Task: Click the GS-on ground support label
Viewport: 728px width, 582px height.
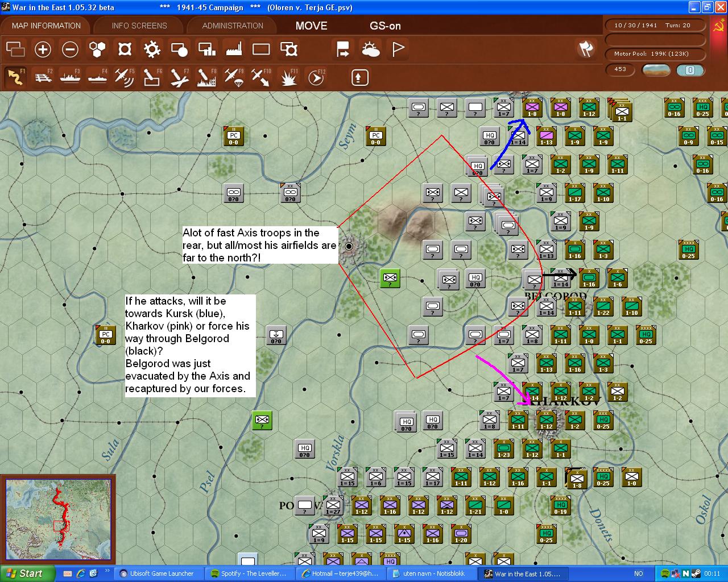Action: tap(386, 26)
